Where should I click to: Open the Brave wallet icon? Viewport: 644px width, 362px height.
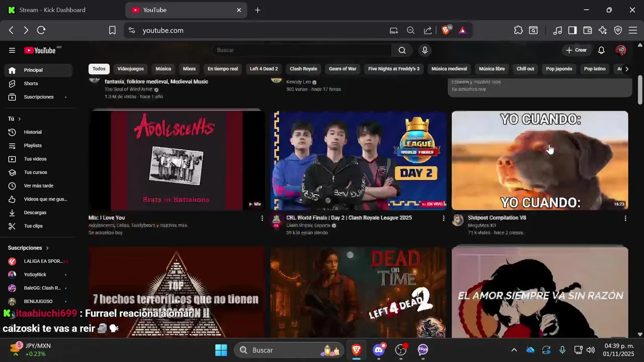pos(588,30)
